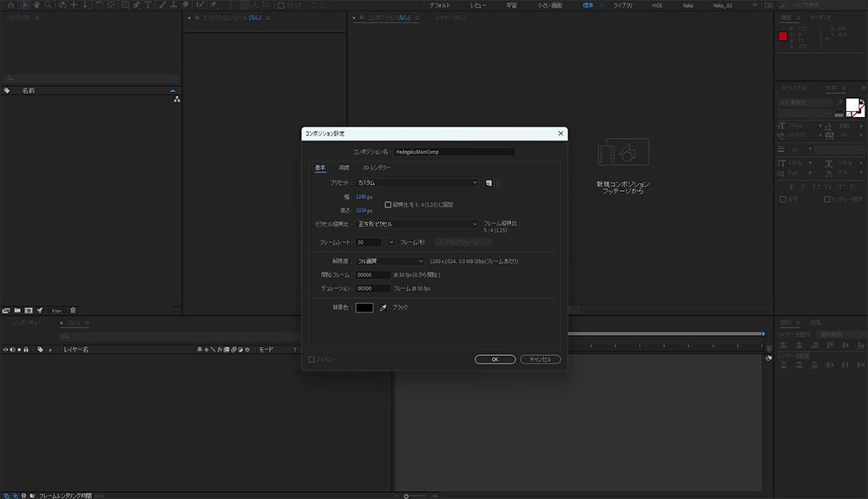Click the black background color swatch
This screenshot has width=868, height=499.
[364, 307]
